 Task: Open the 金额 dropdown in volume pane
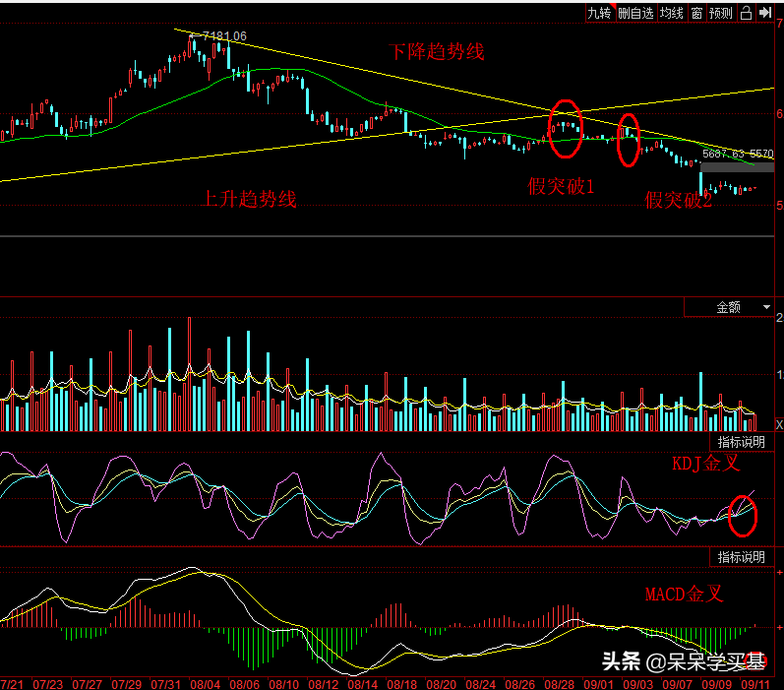[729, 307]
